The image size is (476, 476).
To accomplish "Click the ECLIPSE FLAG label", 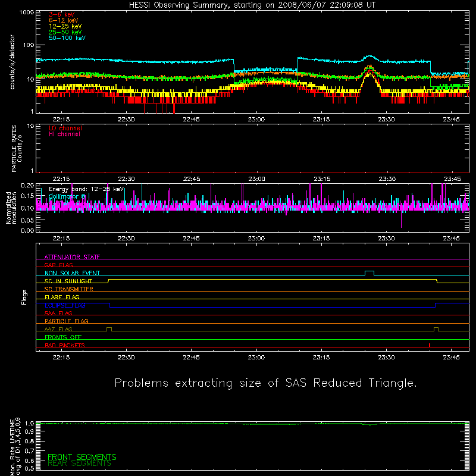I will [x=65, y=305].
